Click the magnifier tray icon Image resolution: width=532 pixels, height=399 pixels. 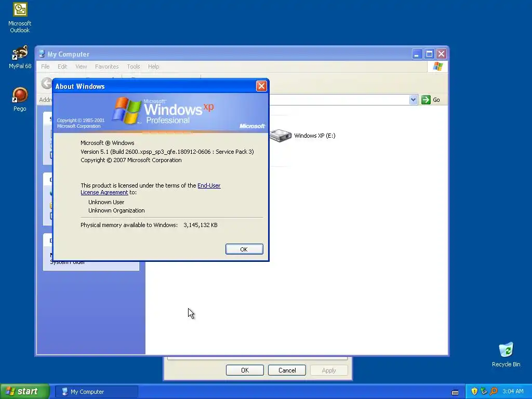(x=494, y=391)
